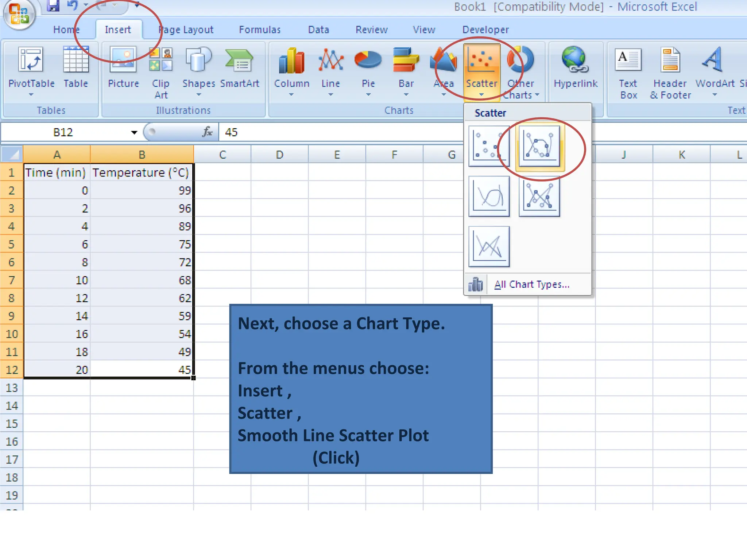Select the Time cell with value 20

57,370
